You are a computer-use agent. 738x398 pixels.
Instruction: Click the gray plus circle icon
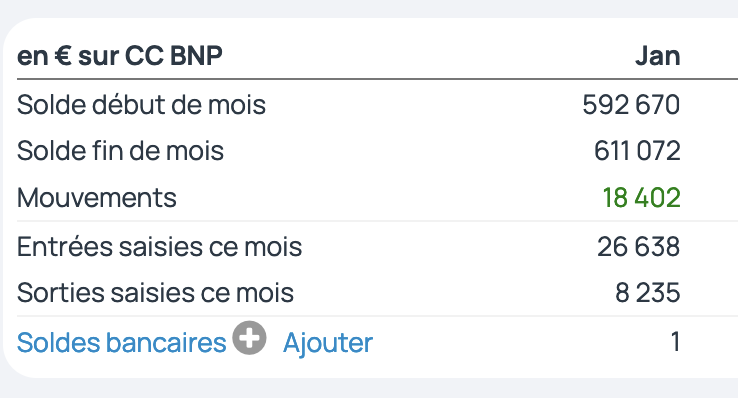coord(249,338)
